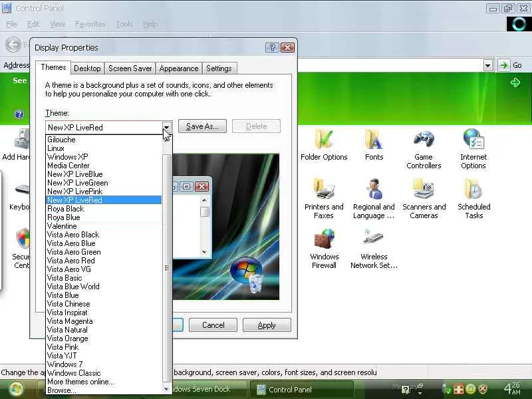
Task: Select the Themes tab
Action: pyautogui.click(x=53, y=67)
